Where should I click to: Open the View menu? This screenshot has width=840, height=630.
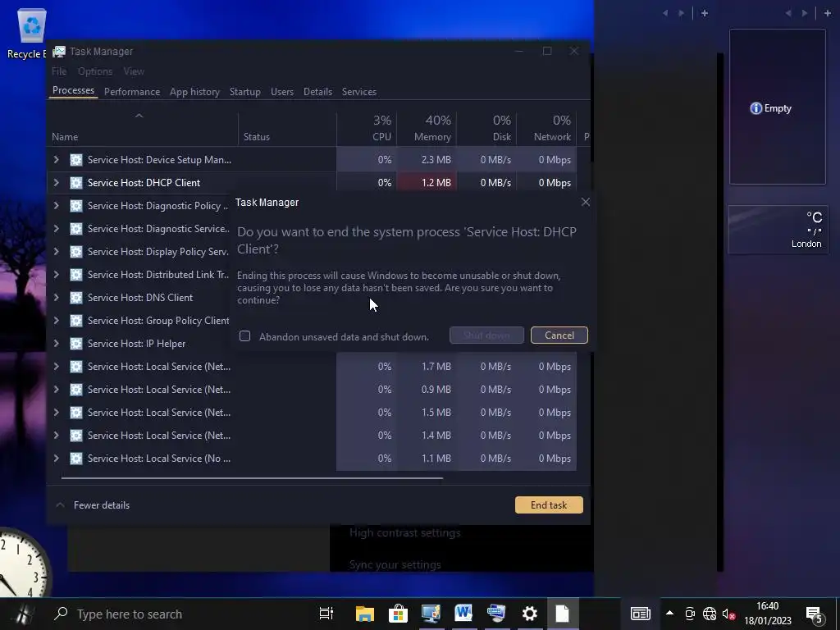134,71
